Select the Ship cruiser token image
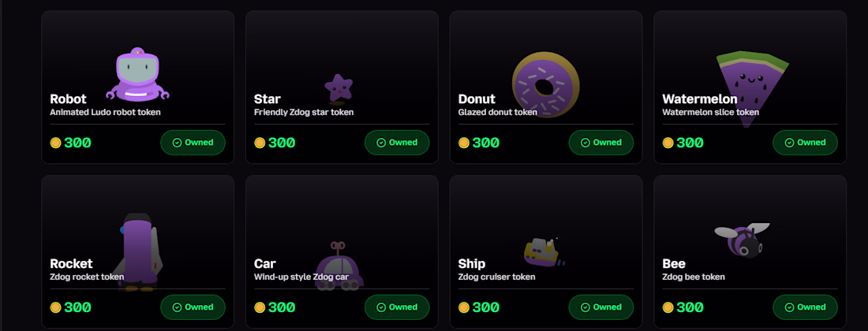Screen dimensions: 868x331 [542, 249]
